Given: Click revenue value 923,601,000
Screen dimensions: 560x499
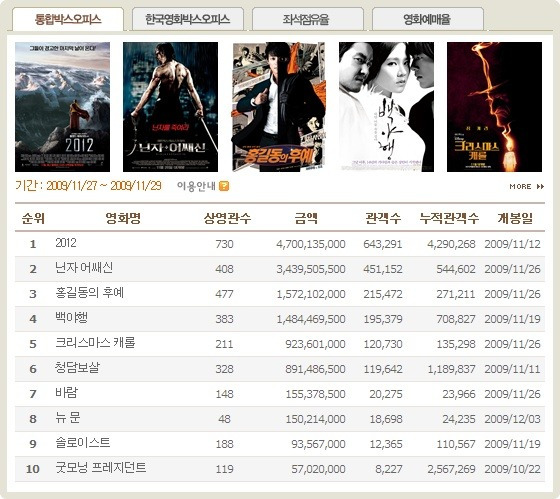Looking at the screenshot, I should [315, 344].
